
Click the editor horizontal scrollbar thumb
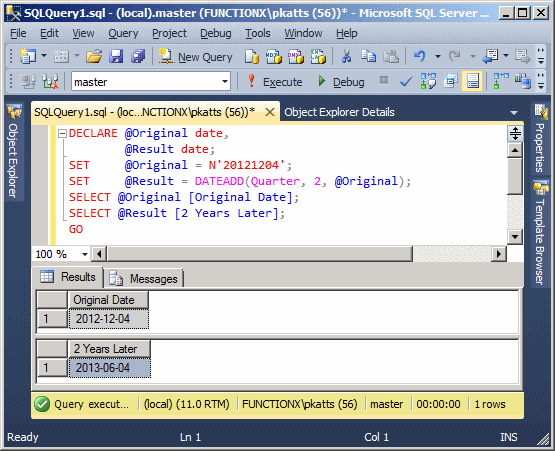(260, 254)
